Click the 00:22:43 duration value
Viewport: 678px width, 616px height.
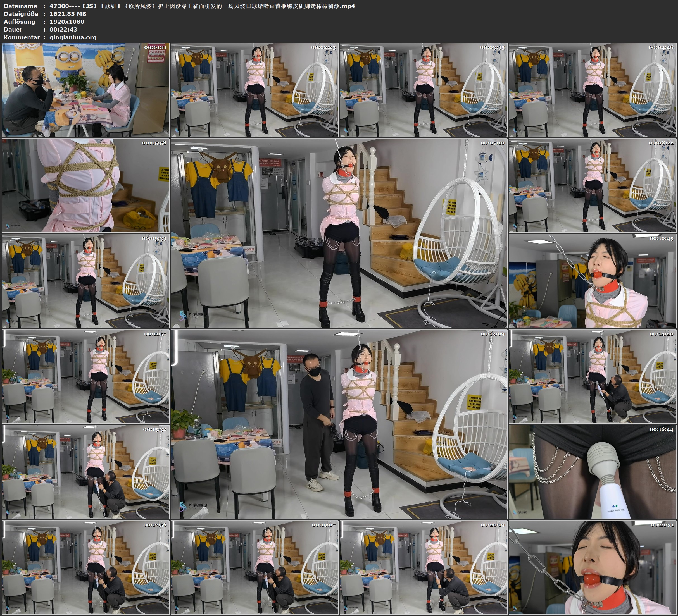click(63, 29)
